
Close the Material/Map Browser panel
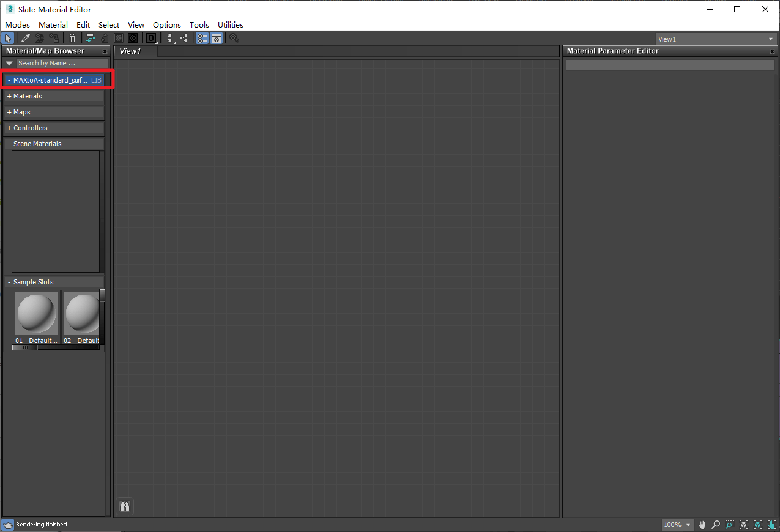click(103, 51)
